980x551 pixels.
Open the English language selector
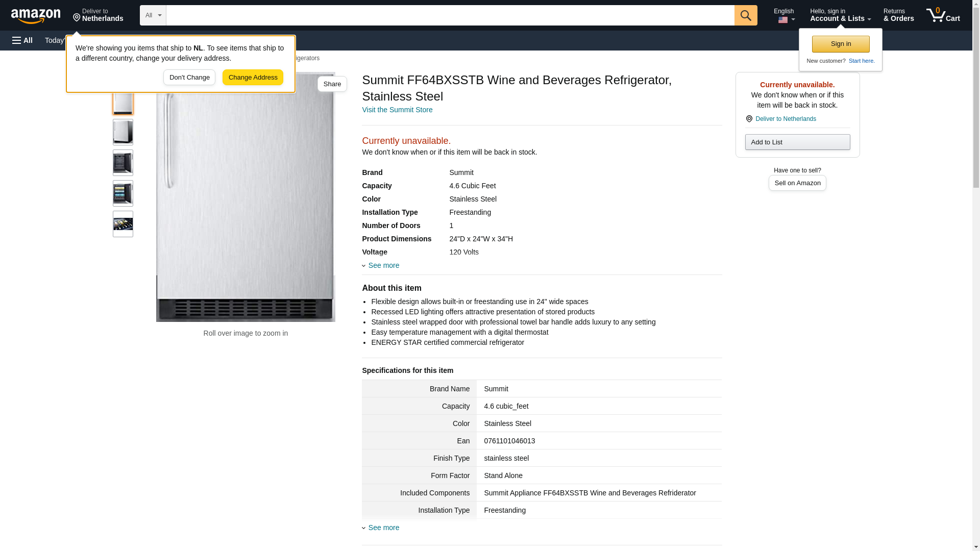pos(785,15)
